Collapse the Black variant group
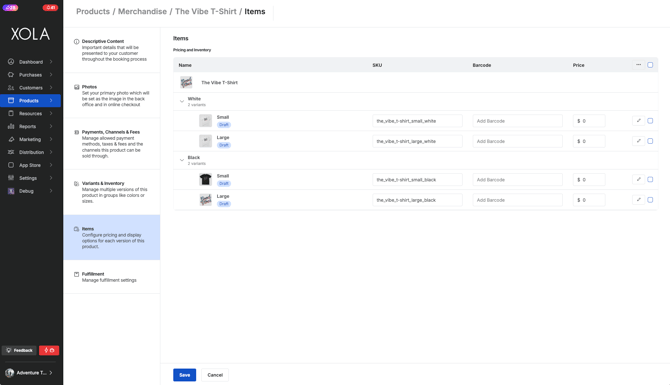Screen dimensions: 670x385 [182, 160]
